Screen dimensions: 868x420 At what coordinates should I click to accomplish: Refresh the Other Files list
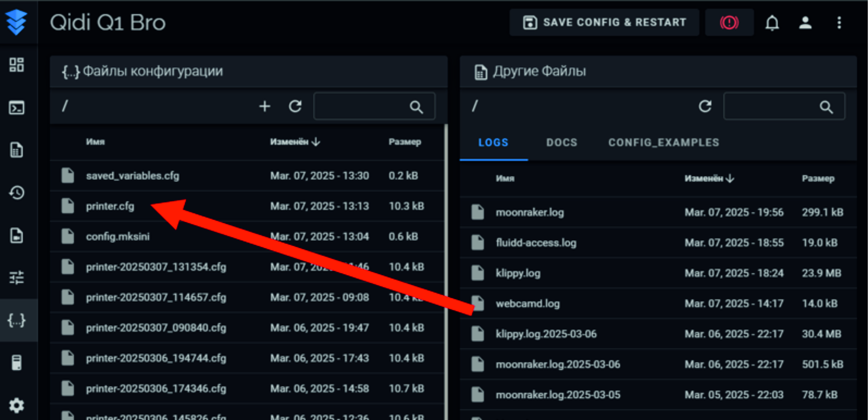(705, 107)
